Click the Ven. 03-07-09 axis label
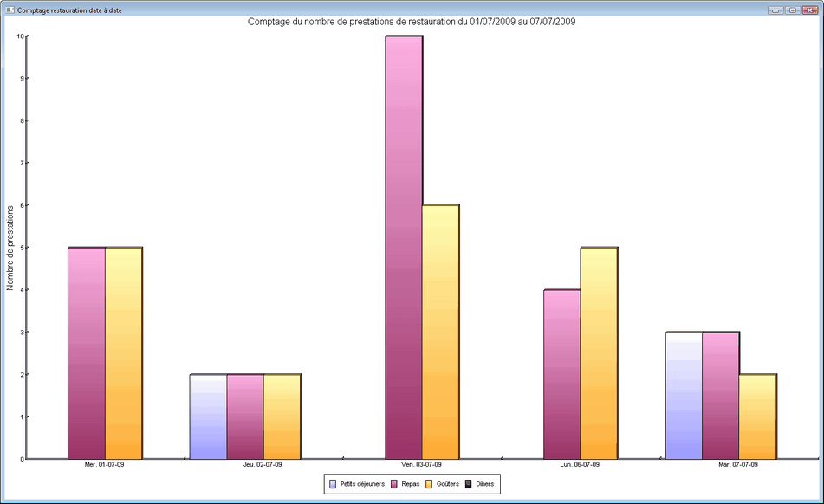Viewport: 824px width, 504px height. click(x=421, y=465)
